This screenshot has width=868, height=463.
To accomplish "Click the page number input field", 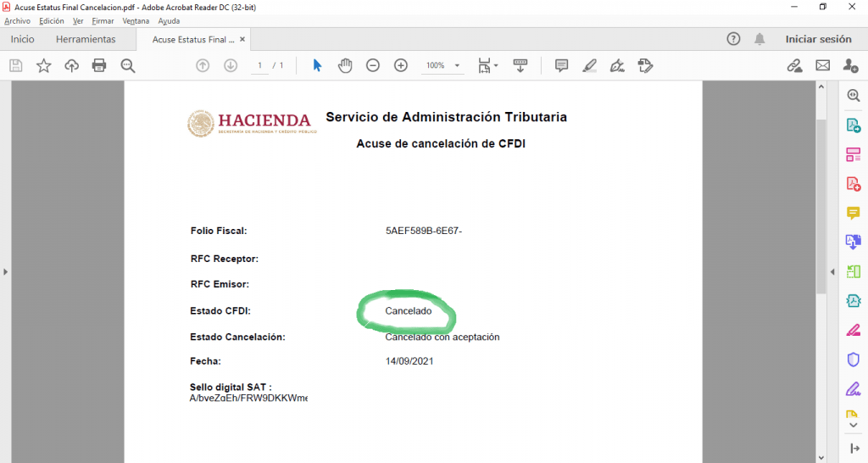I will pos(259,65).
